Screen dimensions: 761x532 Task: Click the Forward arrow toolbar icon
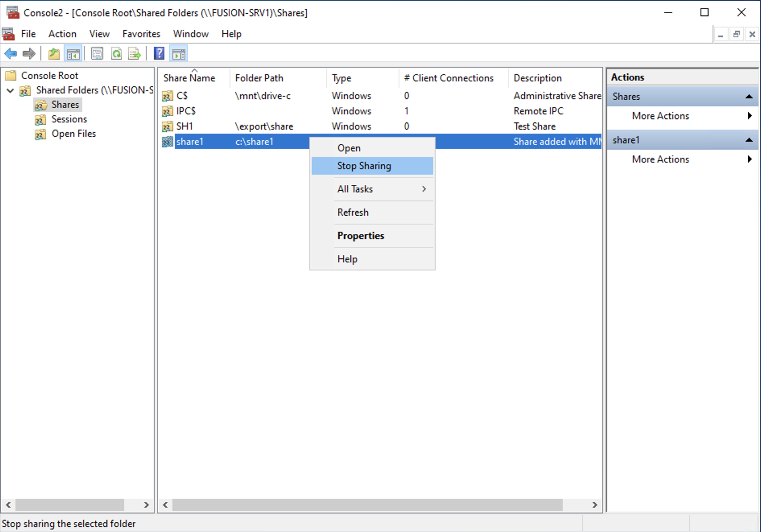(x=29, y=54)
